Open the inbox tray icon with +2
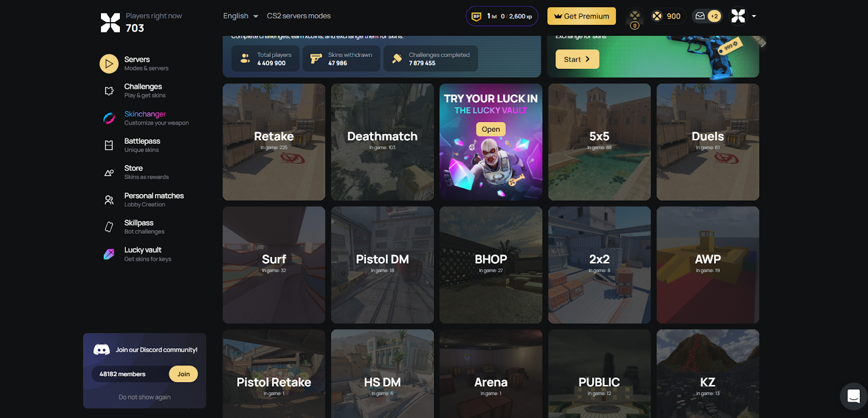The width and height of the screenshot is (868, 418). [707, 16]
